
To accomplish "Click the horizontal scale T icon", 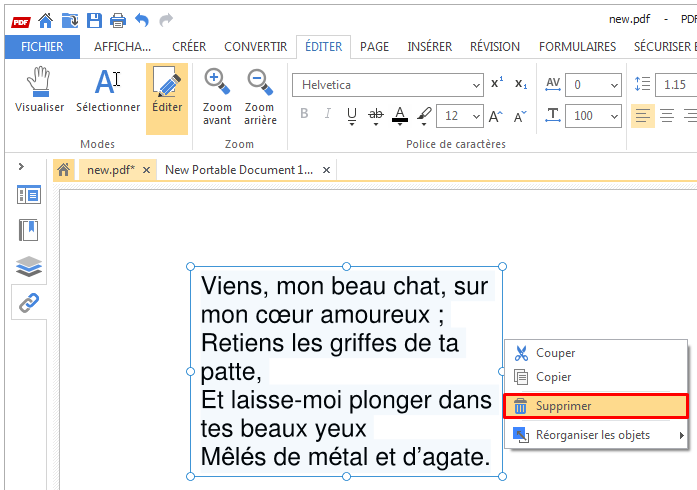I will [553, 116].
